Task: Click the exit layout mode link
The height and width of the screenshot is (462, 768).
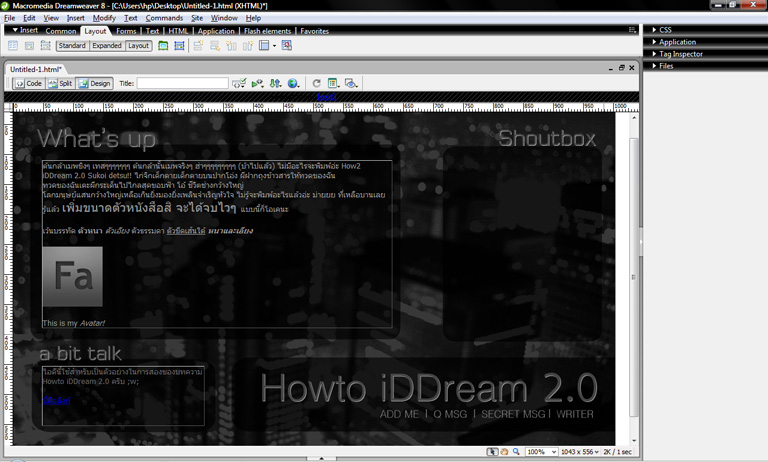Action: 327,97
